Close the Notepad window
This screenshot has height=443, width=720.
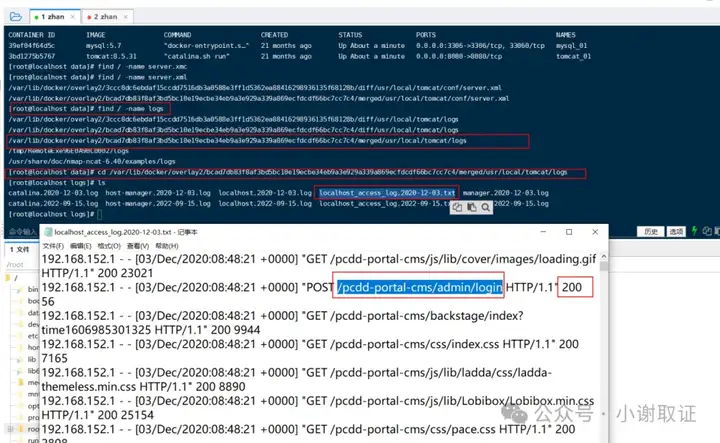(595, 232)
